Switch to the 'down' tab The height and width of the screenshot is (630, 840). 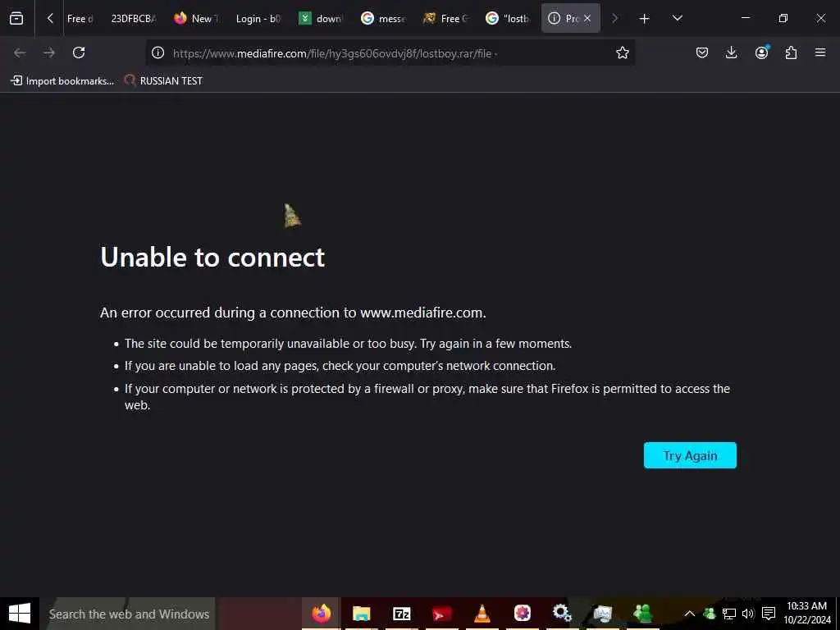(x=321, y=18)
